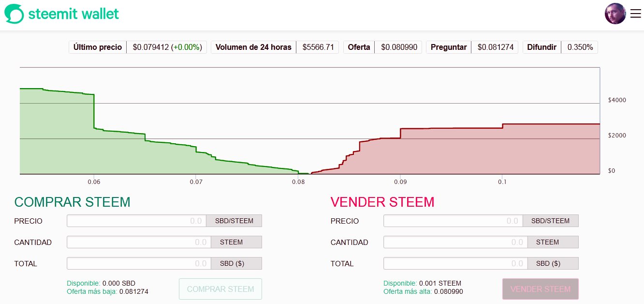Click Oferta más alta 0.080990 link
The image size is (644, 304).
424,291
